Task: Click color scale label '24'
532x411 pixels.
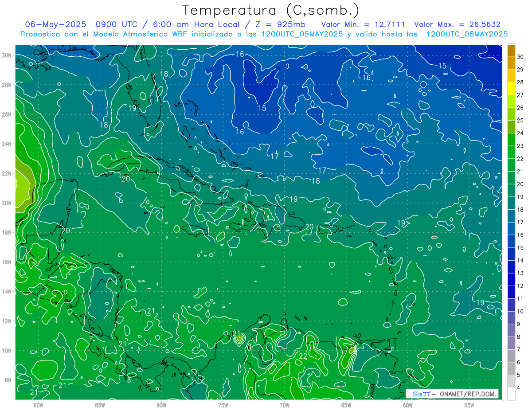Action: (x=520, y=133)
